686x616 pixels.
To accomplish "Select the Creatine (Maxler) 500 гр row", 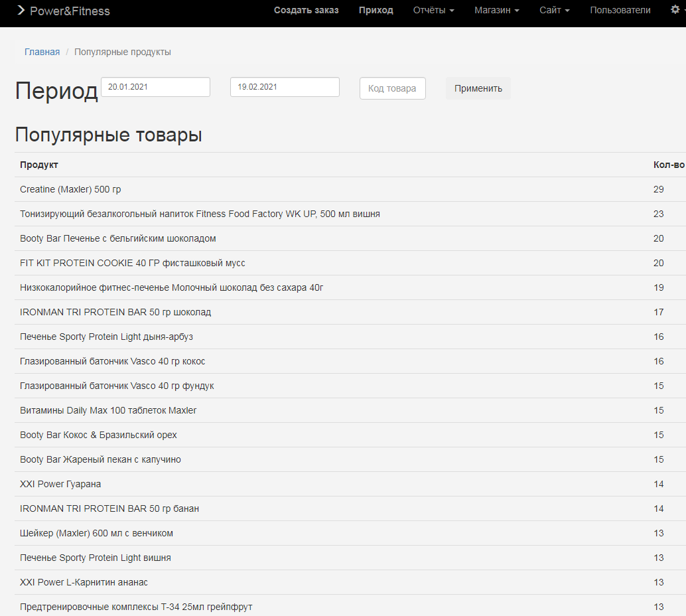I will (70, 189).
